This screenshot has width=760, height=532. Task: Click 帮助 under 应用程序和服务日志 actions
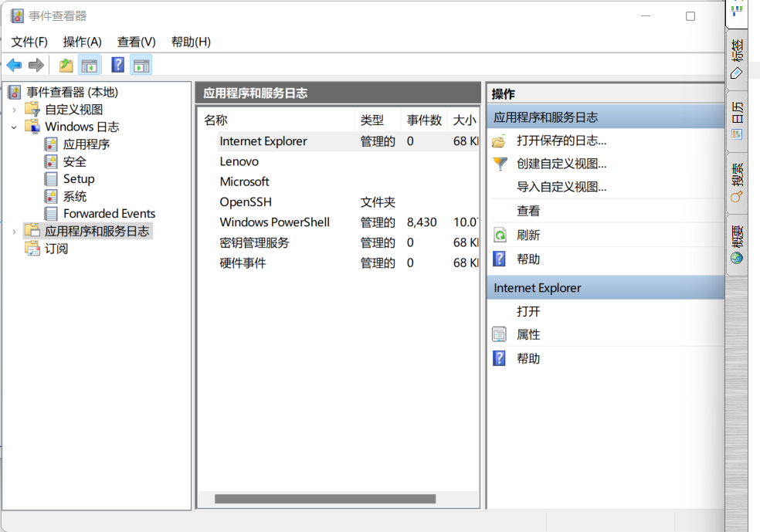click(528, 259)
